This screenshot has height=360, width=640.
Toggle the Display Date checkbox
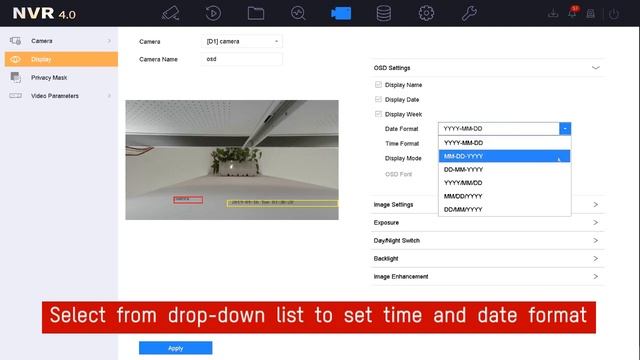pyautogui.click(x=378, y=100)
